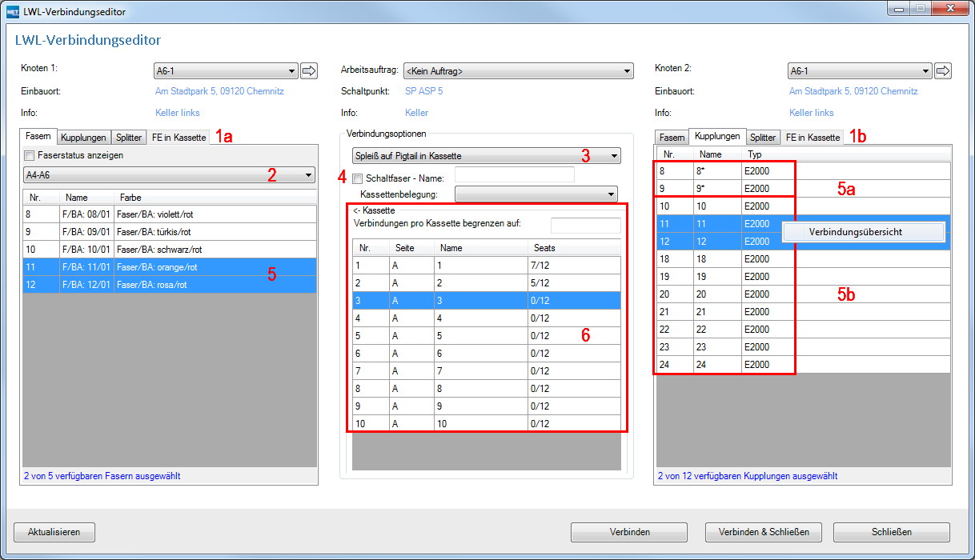
Task: Select fiber row F/BA: 11/01
Action: click(x=170, y=267)
